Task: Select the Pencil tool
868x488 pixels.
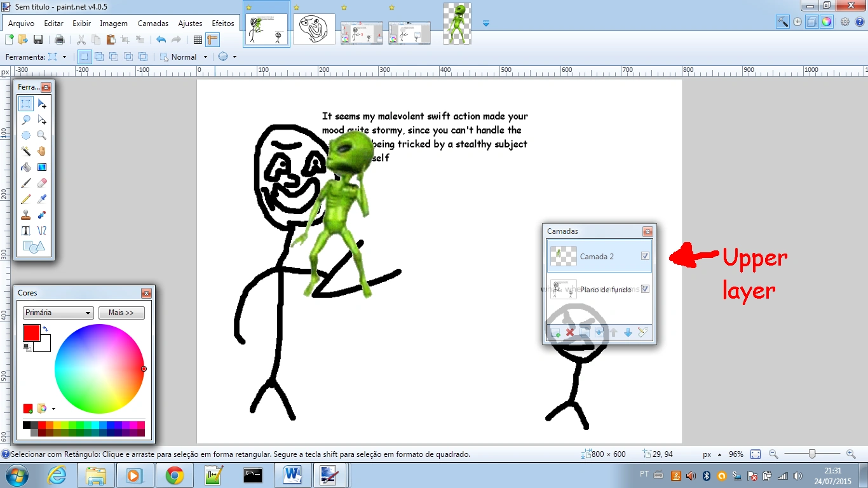Action: click(26, 199)
